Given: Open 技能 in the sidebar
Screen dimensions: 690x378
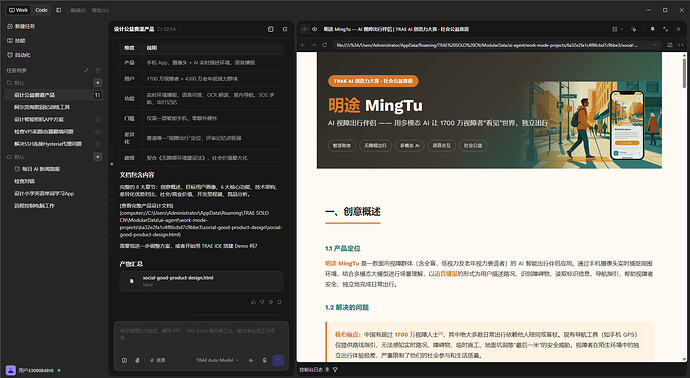Looking at the screenshot, I should 17,40.
